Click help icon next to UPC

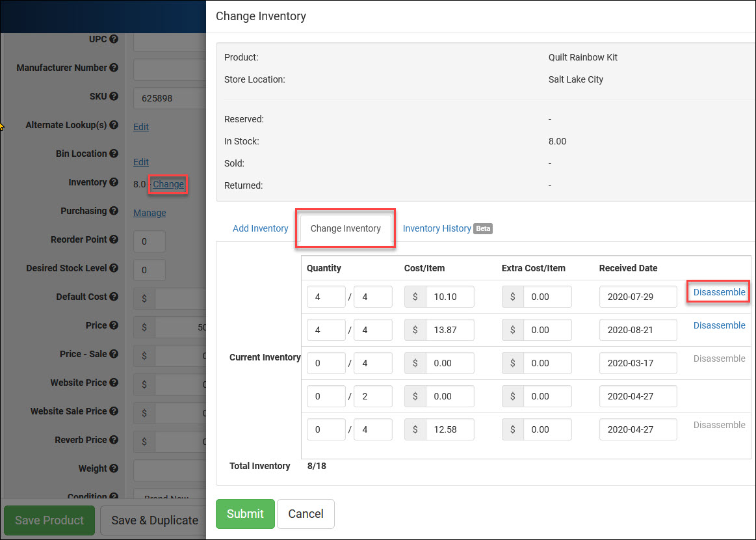click(x=114, y=39)
